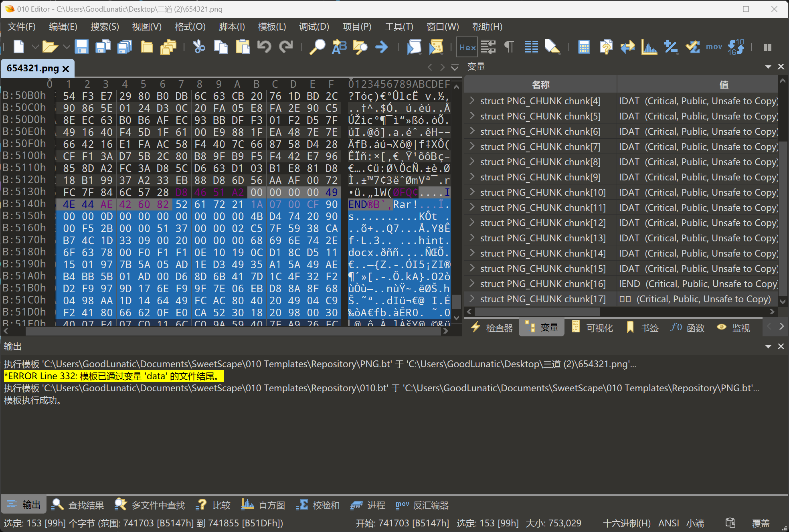Viewport: 789px width, 532px height.
Task: Open the file tab list dropdown arrow
Action: click(455, 67)
